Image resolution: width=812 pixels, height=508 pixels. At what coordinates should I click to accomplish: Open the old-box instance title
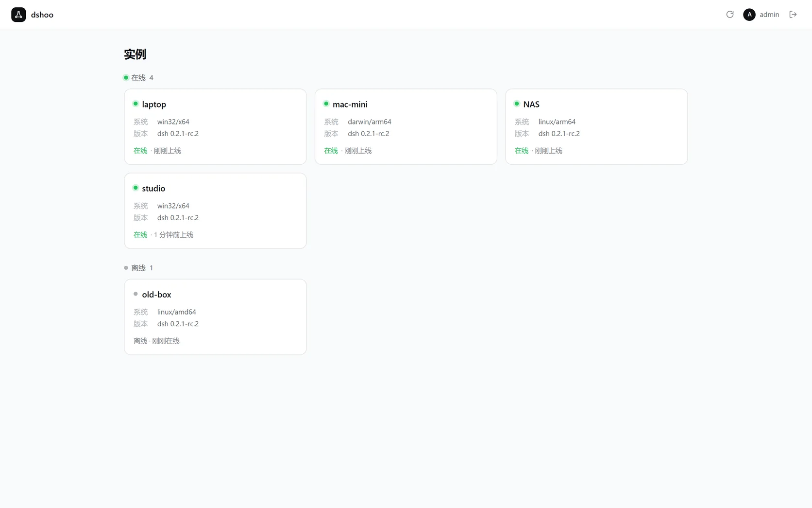click(x=156, y=295)
